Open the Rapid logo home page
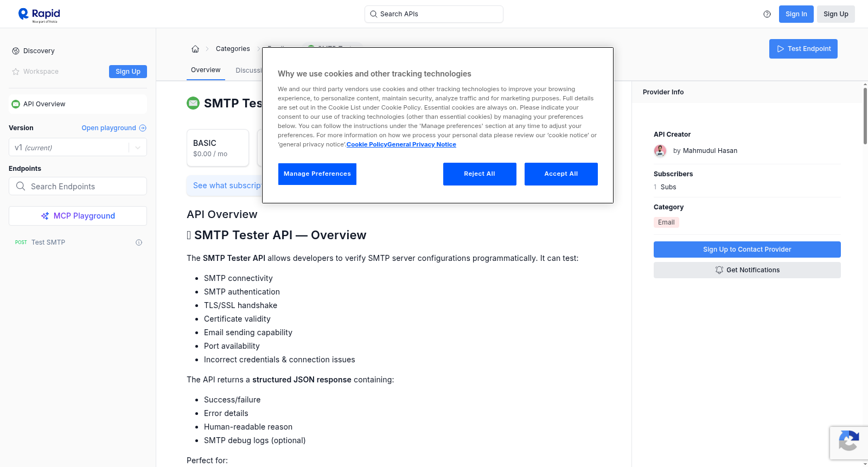The width and height of the screenshot is (868, 467). tap(39, 15)
